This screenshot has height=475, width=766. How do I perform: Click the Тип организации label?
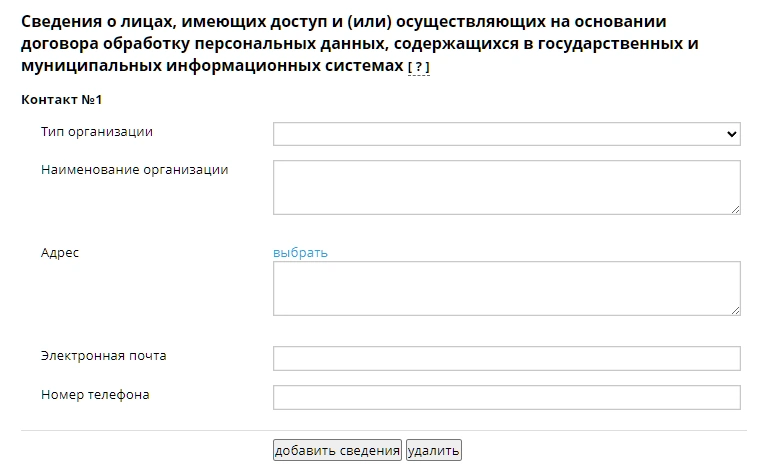coord(97,132)
